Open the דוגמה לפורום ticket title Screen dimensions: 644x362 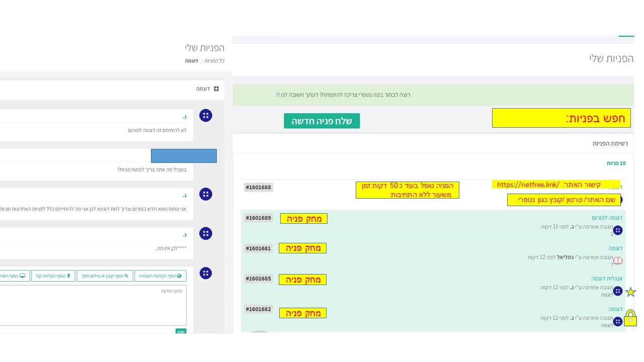[x=608, y=218]
